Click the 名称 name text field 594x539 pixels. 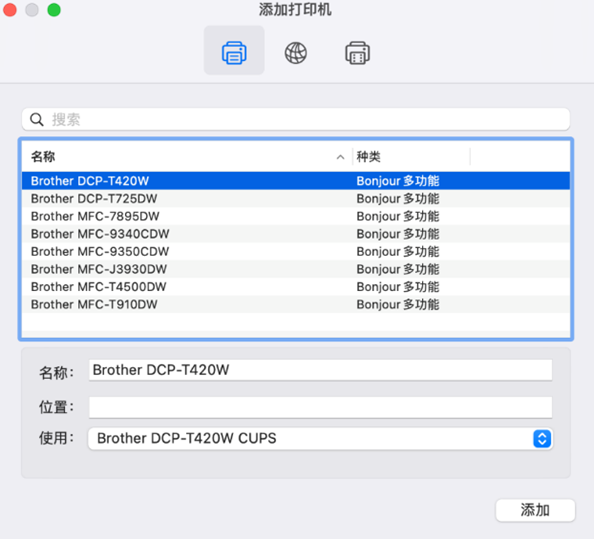point(320,370)
